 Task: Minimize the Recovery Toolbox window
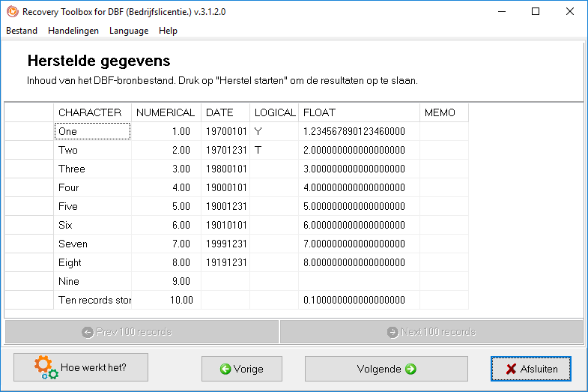pyautogui.click(x=502, y=12)
